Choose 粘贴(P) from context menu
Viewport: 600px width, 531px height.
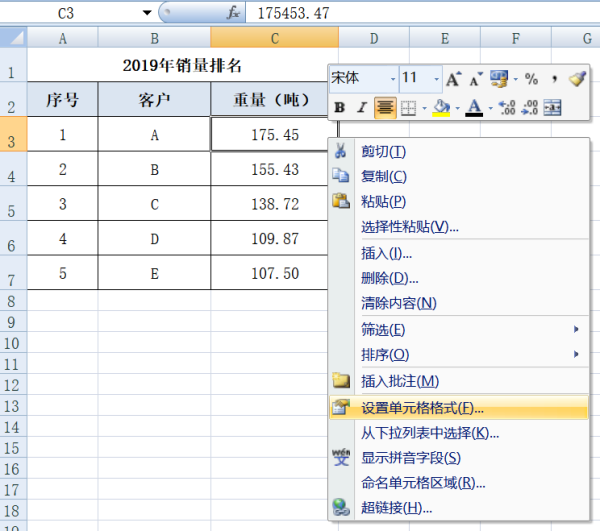click(458, 201)
